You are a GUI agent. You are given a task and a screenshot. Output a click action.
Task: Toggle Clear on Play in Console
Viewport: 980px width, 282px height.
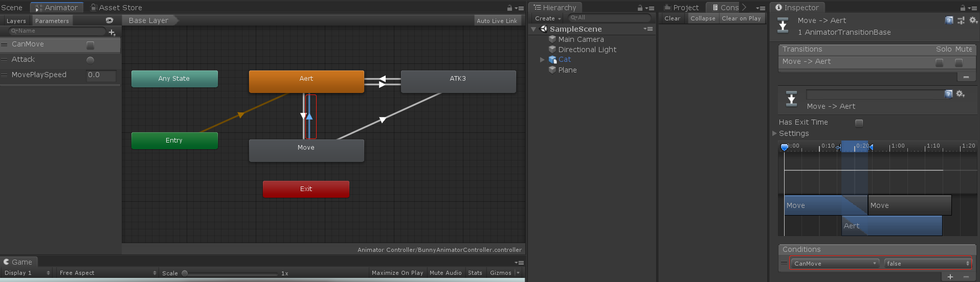click(741, 18)
